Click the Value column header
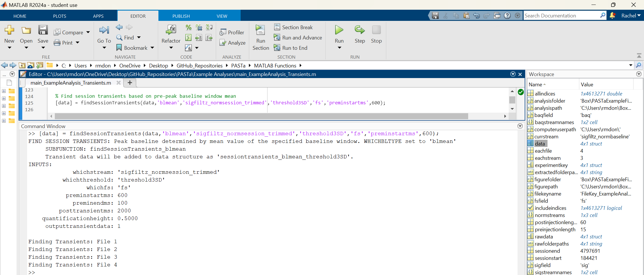Viewport: 644px width, 275px height. coord(606,84)
